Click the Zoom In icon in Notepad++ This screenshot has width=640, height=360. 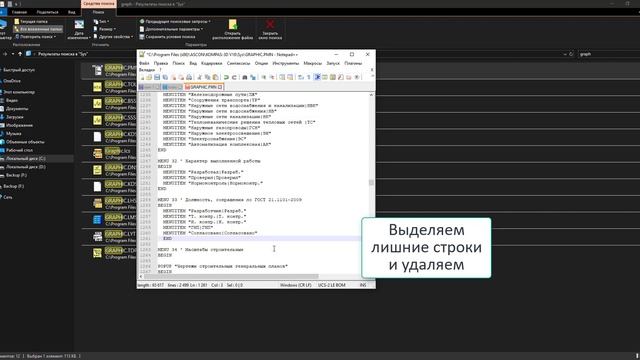(263, 77)
